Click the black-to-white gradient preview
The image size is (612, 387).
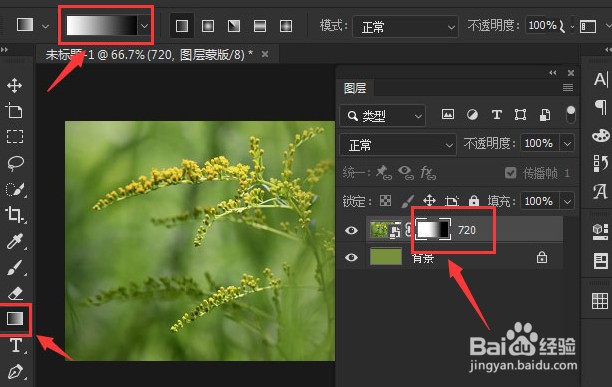coord(102,25)
